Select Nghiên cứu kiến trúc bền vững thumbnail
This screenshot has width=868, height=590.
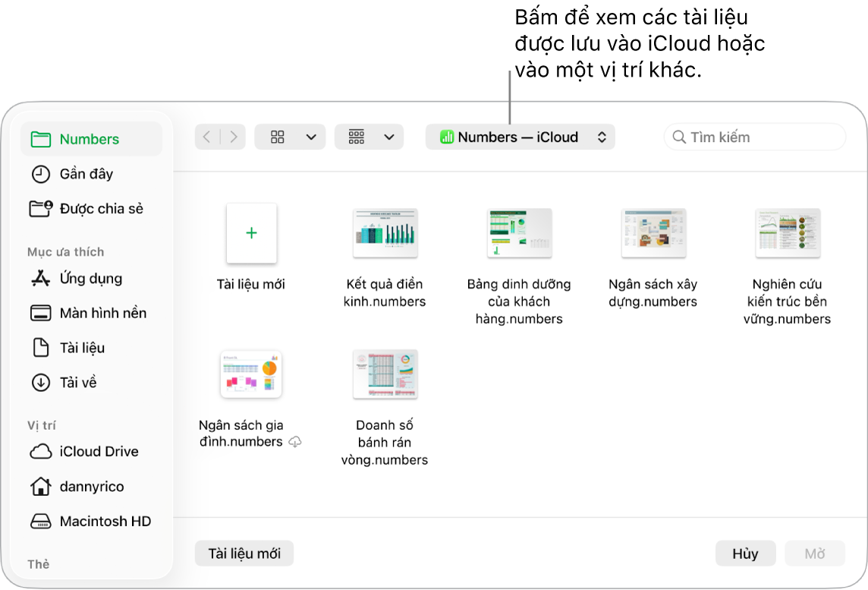[788, 233]
